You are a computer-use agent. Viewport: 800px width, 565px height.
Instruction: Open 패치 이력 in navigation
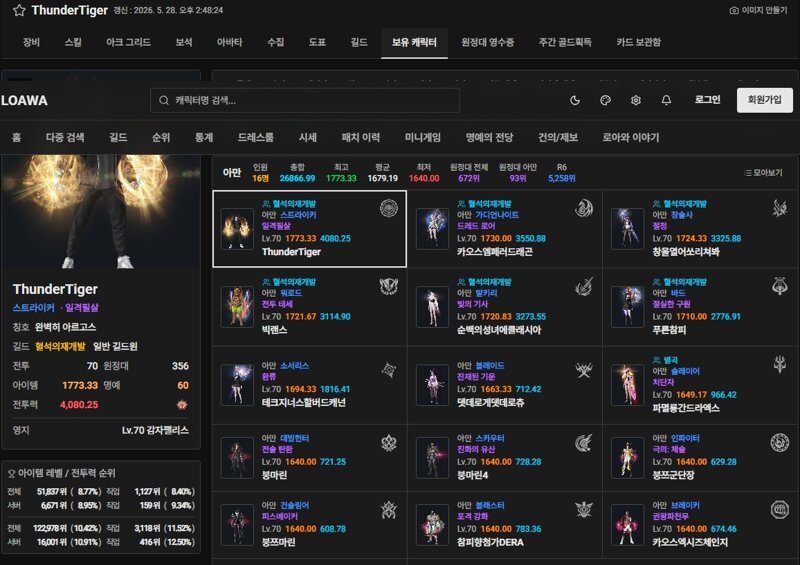(x=361, y=137)
